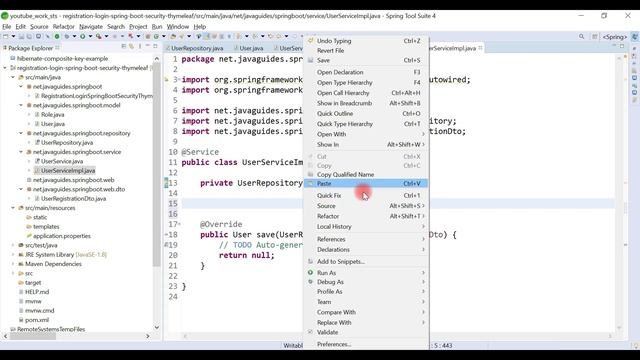Select UserRegistrationDto.java in the tree
The height and width of the screenshot is (360, 640).
[x=73, y=198]
